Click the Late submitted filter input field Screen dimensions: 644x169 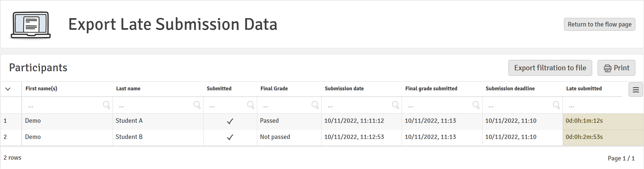[x=603, y=105]
